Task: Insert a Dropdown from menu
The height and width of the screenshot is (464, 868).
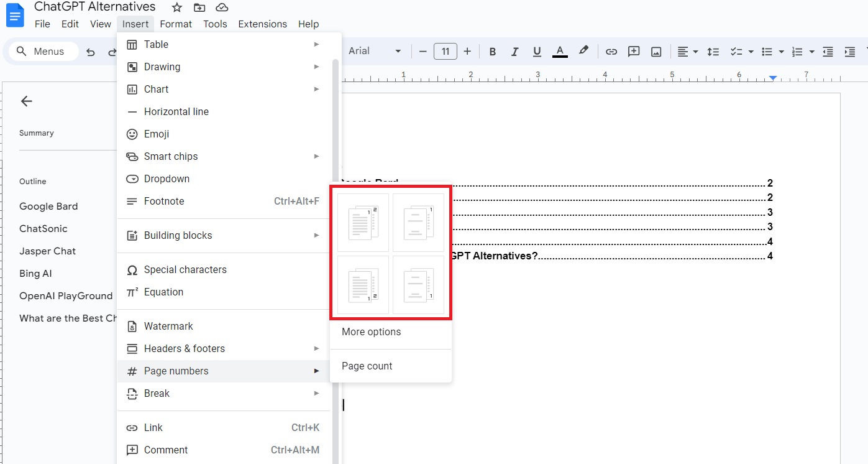Action: tap(224, 179)
